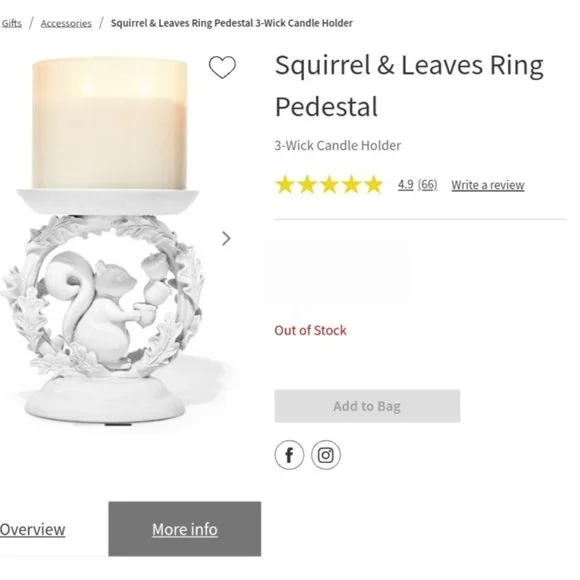
Task: Select the second yellow rating star
Action: pos(307,184)
